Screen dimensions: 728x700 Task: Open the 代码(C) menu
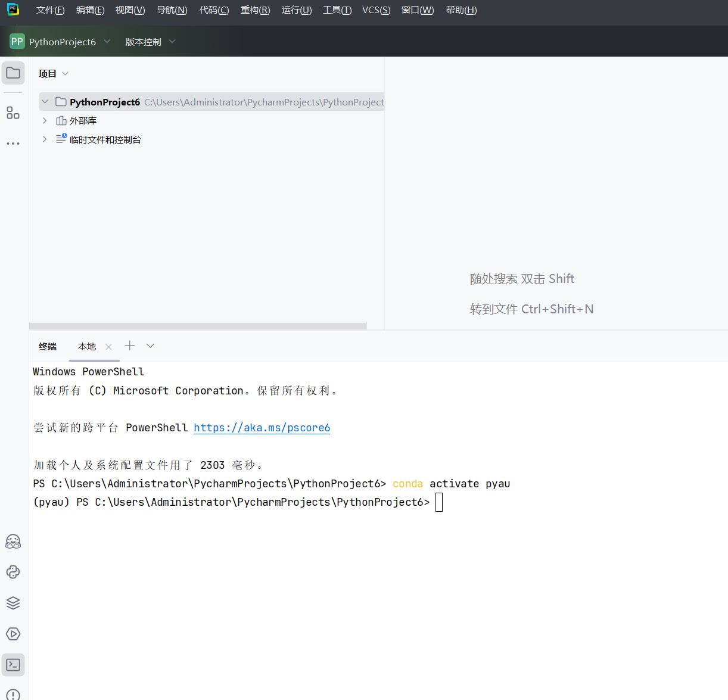click(214, 10)
